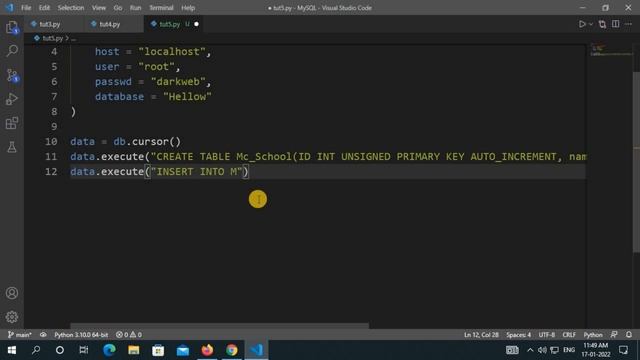
Task: Click db.cursor() on line 10
Action: pyautogui.click(x=147, y=142)
